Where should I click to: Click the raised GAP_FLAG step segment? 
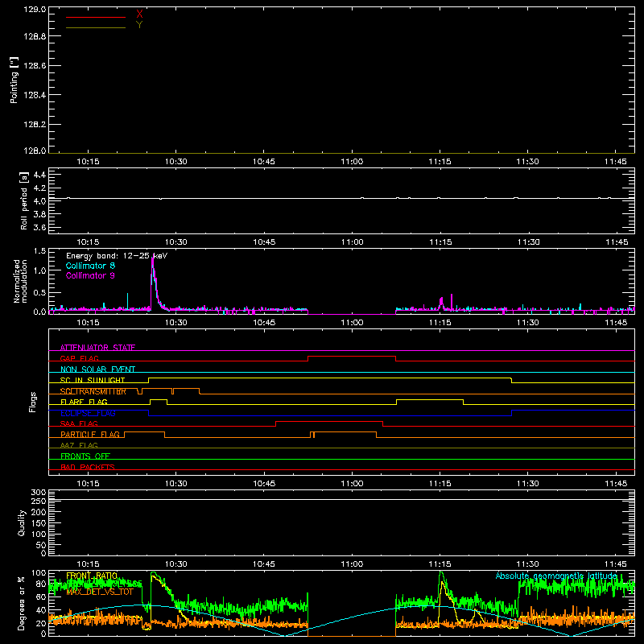click(x=352, y=357)
